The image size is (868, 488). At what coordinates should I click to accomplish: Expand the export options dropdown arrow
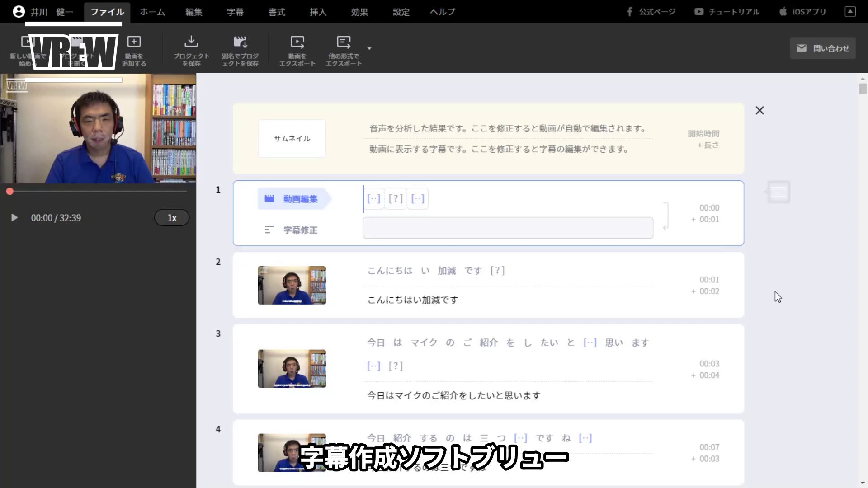click(369, 48)
